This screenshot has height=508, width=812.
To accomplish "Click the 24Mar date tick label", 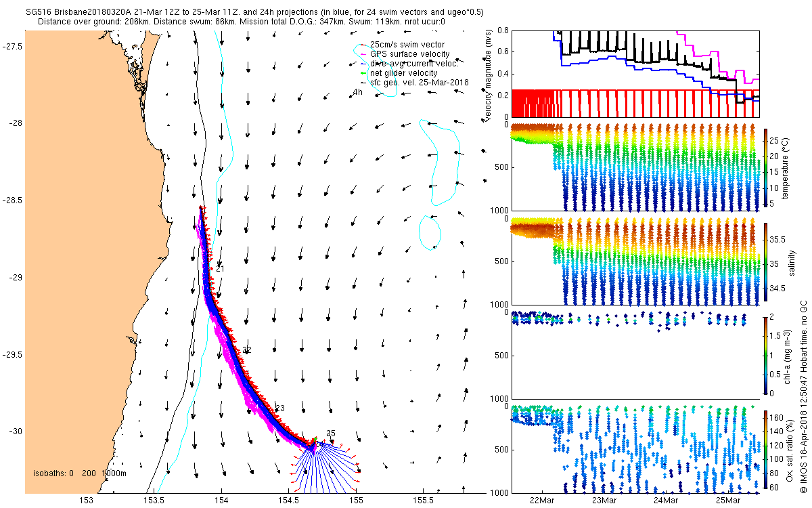I will click(x=667, y=501).
